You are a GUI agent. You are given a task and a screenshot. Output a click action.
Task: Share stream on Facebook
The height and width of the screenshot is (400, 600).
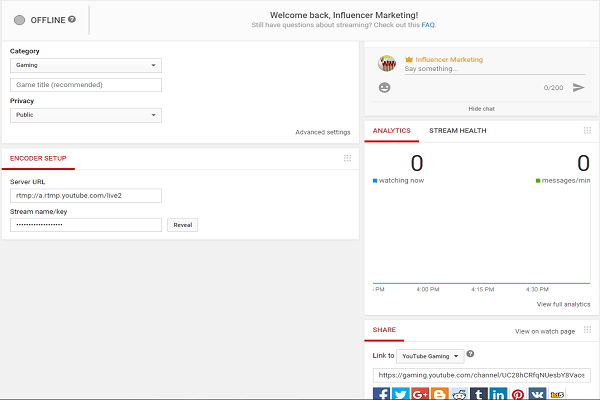(x=382, y=393)
